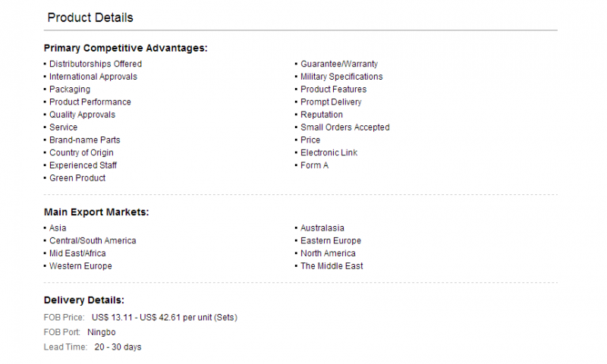The height and width of the screenshot is (364, 607).
Task: Click the Australasia market entry
Action: [322, 227]
